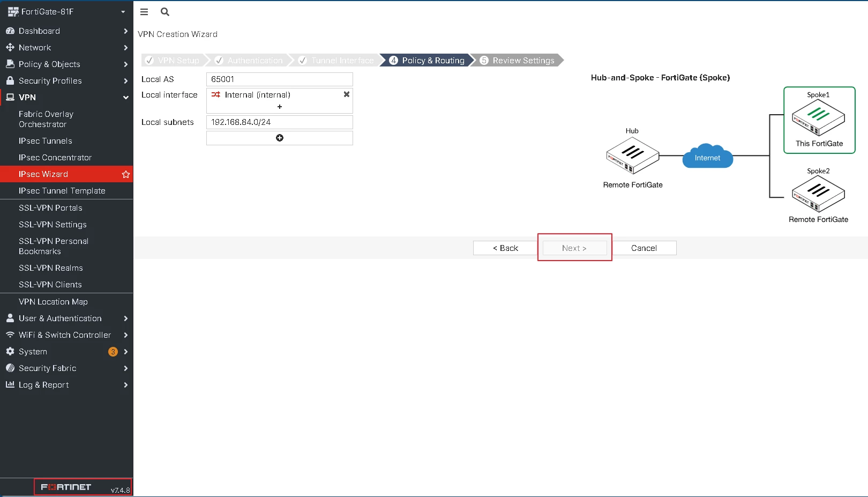The height and width of the screenshot is (497, 868).
Task: Open SSL-VPN Clients
Action: (66, 285)
